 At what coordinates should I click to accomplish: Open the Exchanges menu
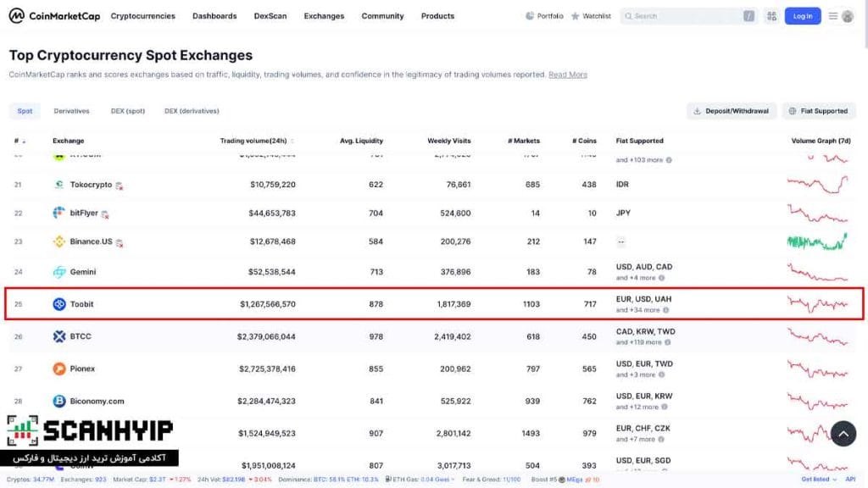(324, 16)
